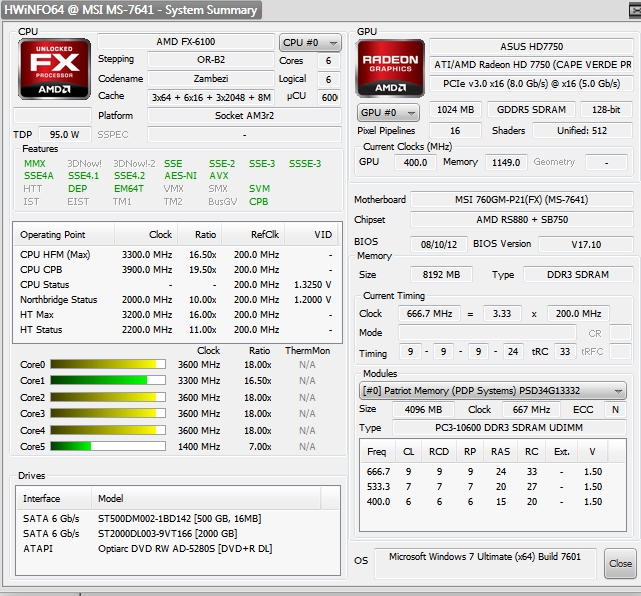
Task: Click the Freq column header in modules table
Action: pyautogui.click(x=377, y=452)
